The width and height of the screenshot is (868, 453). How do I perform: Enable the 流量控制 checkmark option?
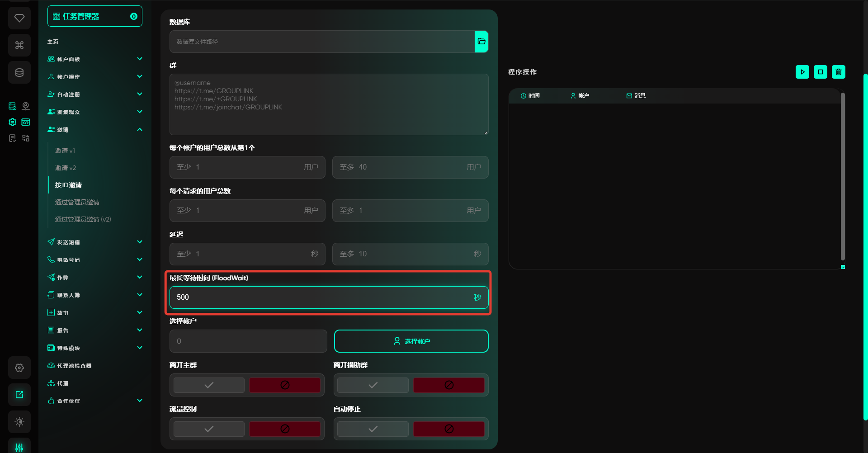(209, 429)
